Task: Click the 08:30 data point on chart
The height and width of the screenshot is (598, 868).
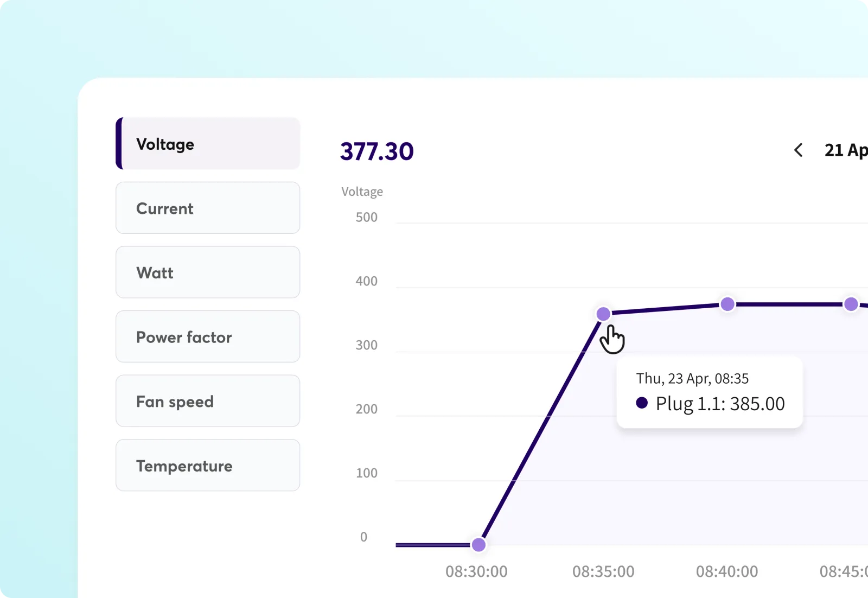Action: (478, 544)
